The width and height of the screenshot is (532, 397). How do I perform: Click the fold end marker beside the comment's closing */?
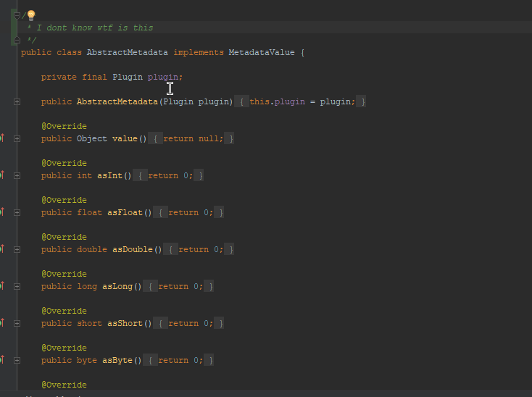pos(17,41)
